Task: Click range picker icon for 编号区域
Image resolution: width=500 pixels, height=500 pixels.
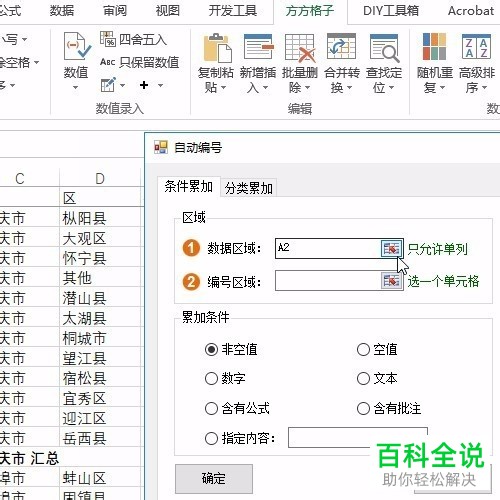Action: pos(391,281)
